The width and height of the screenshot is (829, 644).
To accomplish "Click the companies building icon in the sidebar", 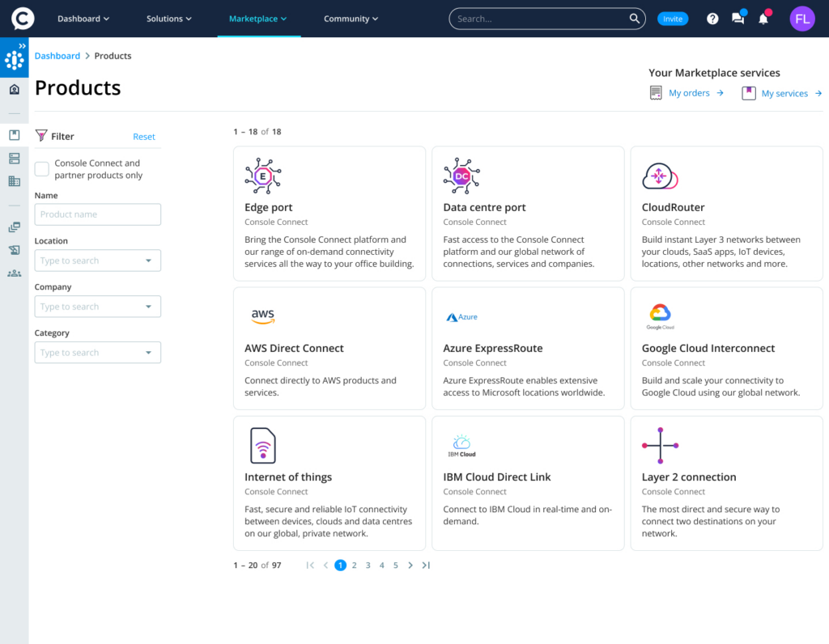I will (14, 180).
